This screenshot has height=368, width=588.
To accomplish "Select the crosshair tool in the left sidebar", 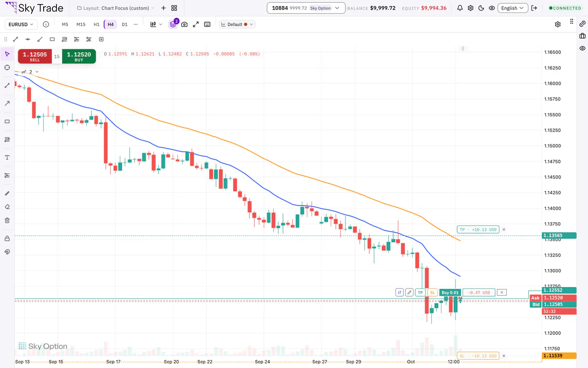I will [7, 68].
